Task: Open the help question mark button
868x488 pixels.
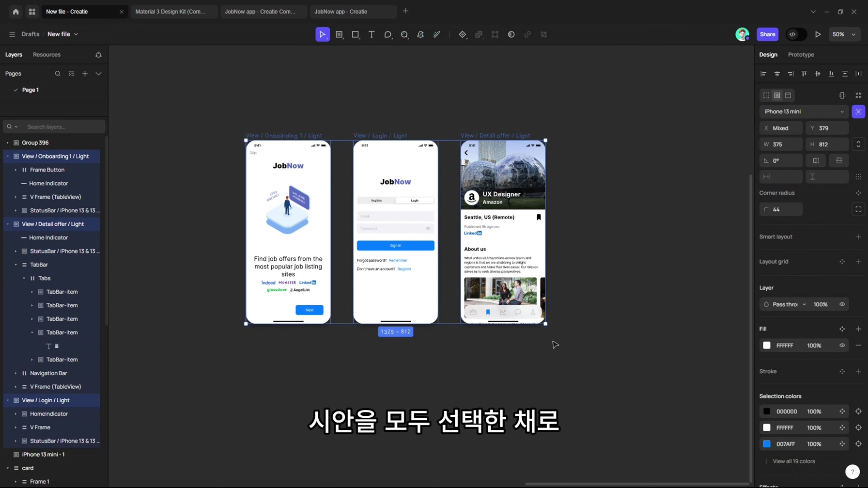Action: (852, 472)
